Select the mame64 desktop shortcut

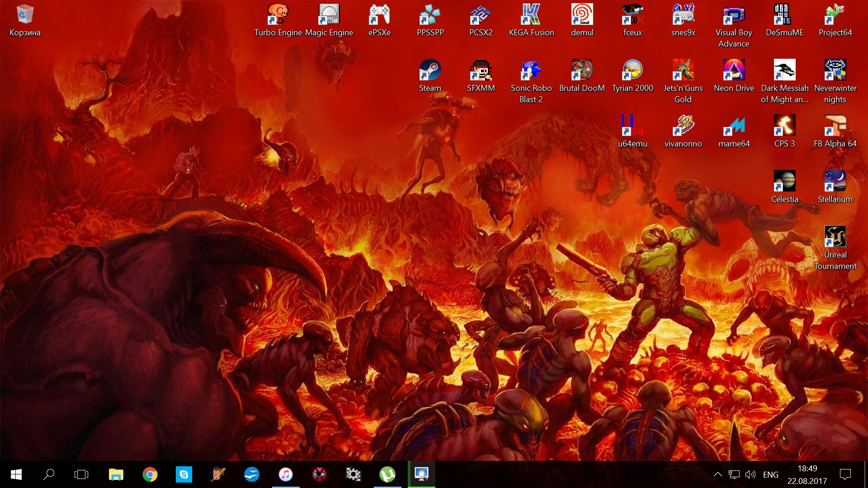734,132
